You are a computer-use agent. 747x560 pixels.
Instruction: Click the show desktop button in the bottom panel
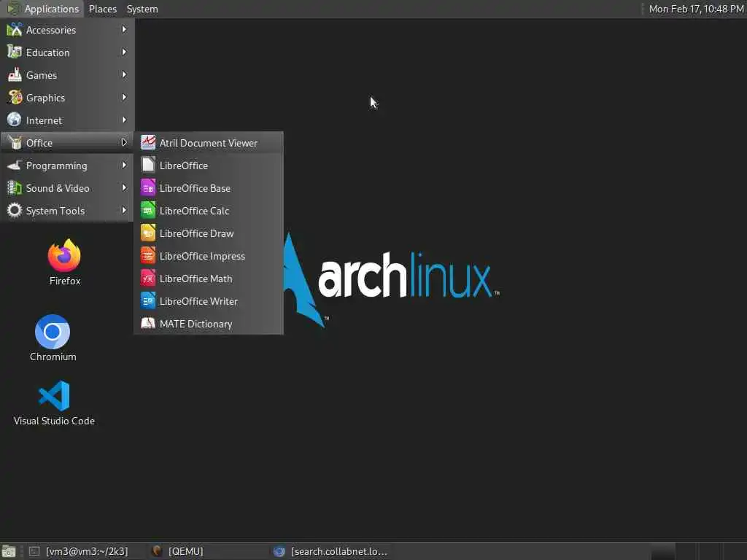click(9, 551)
